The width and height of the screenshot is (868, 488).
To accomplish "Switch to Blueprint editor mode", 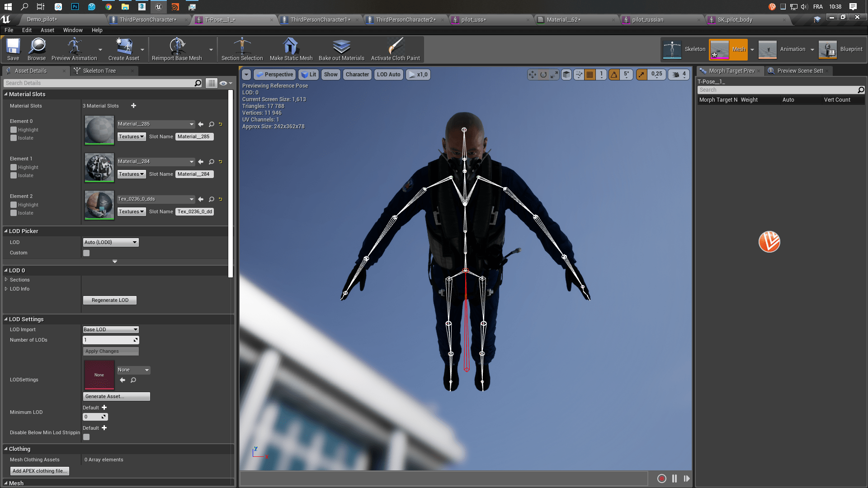I will (841, 49).
